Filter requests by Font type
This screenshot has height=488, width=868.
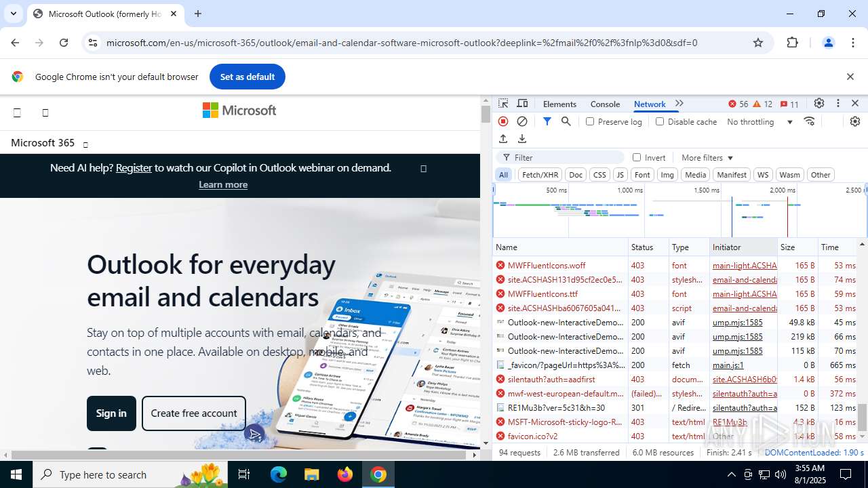click(642, 175)
